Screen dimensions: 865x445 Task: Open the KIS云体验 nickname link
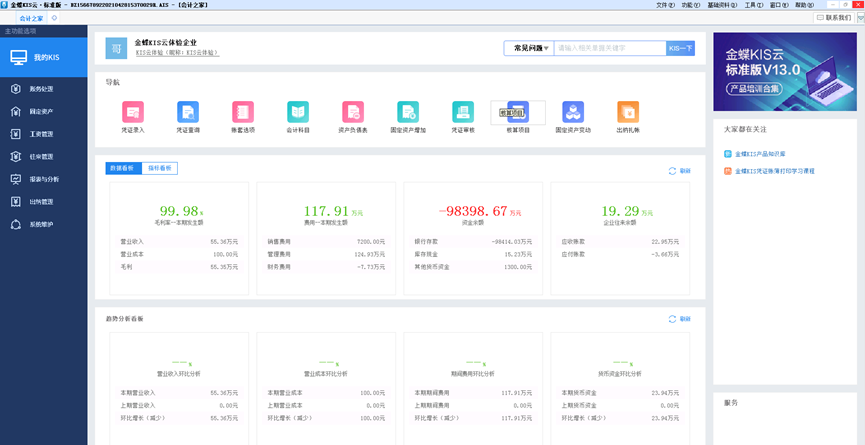(178, 53)
